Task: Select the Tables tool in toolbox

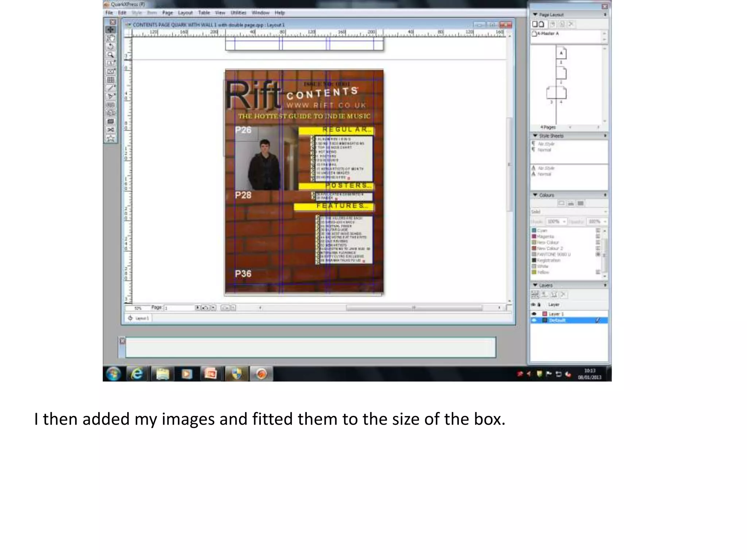Action: coord(111,80)
